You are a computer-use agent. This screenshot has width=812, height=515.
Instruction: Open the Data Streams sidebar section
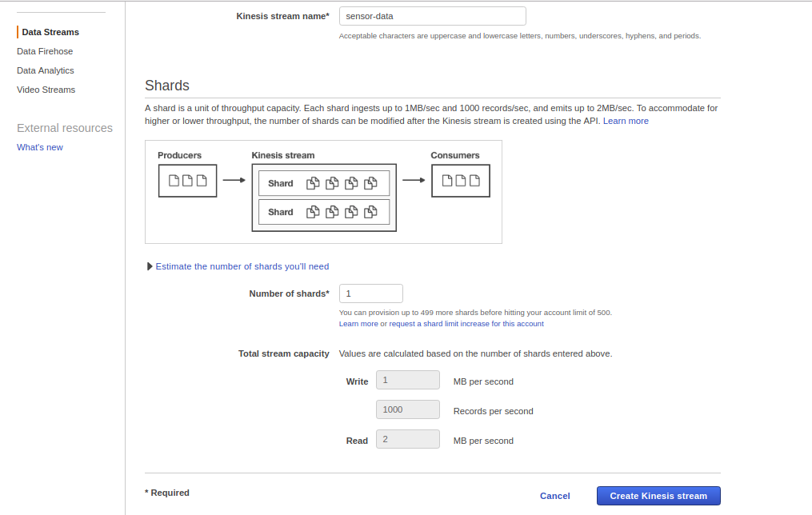click(50, 32)
